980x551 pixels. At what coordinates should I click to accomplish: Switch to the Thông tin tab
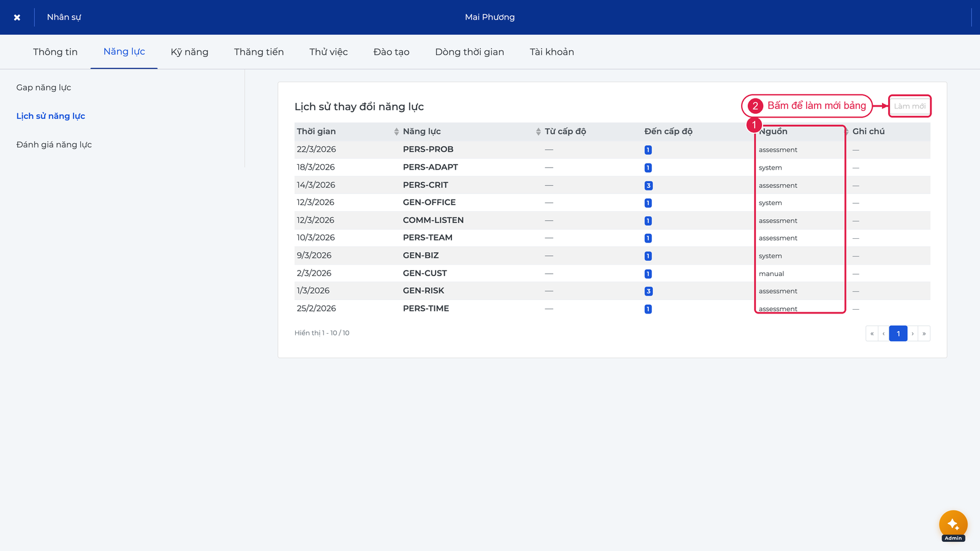(x=55, y=52)
